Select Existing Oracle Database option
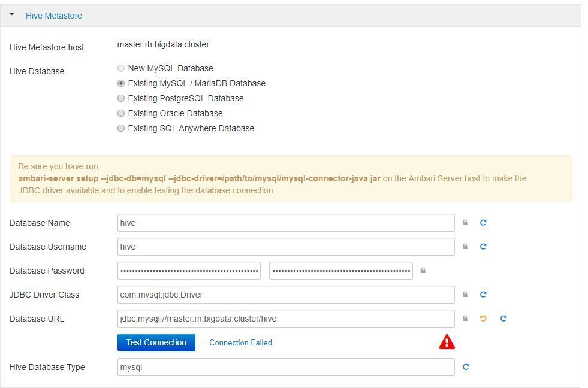Screen dimensions: 588x388 (x=121, y=113)
